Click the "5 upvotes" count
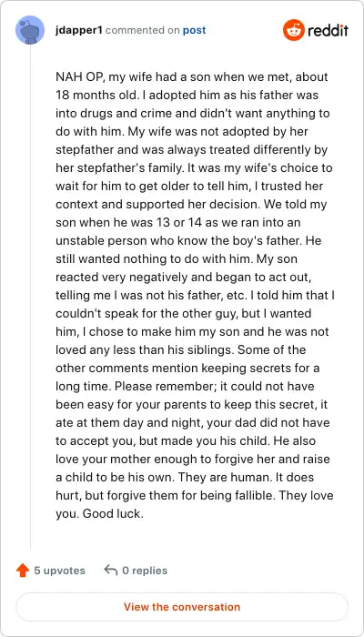Viewport: 364px width, 637px height. point(59,571)
